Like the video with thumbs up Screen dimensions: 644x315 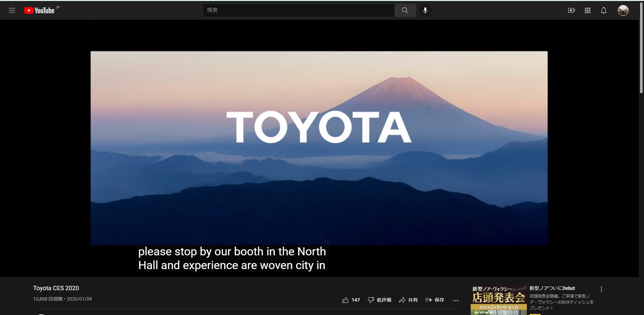point(351,300)
